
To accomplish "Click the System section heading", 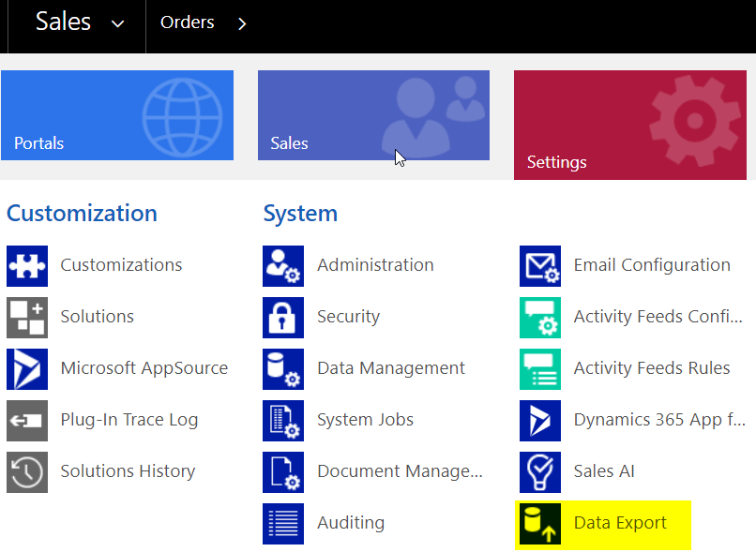I will coord(300,214).
